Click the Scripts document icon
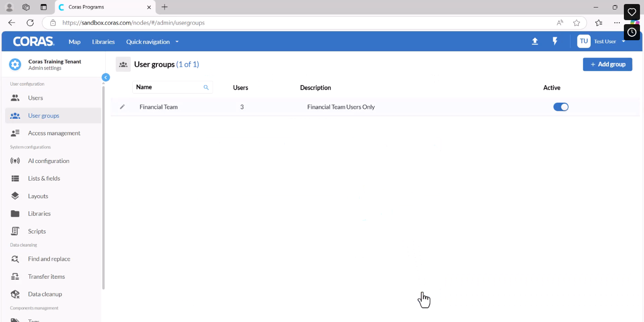This screenshot has height=322, width=644. pyautogui.click(x=15, y=231)
